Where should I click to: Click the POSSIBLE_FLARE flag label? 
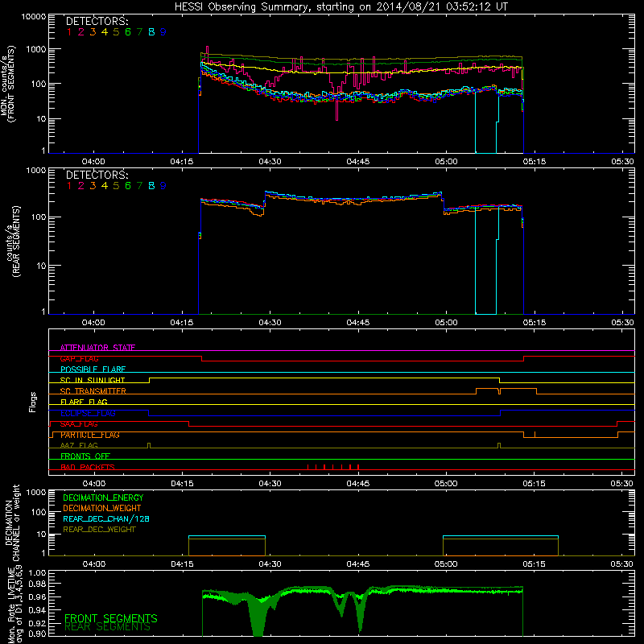pos(93,369)
